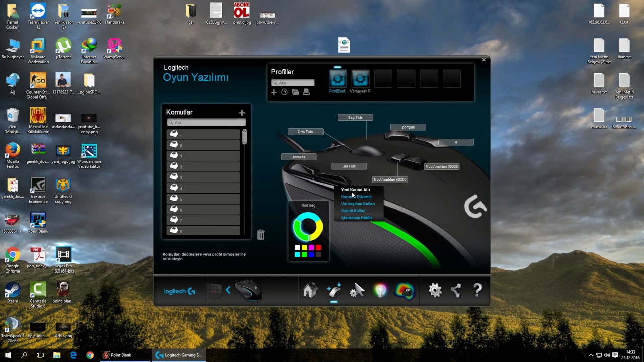
Task: Open help question mark icon
Action: coord(477,290)
